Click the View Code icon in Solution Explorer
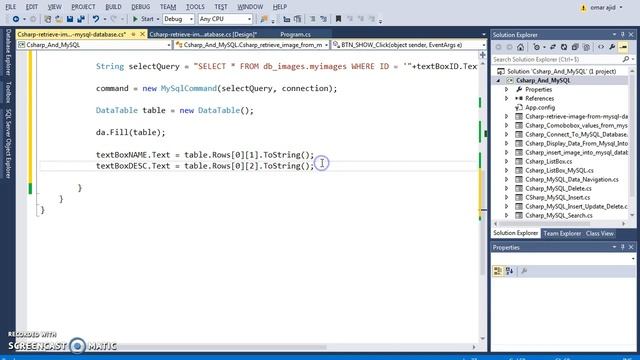Image resolution: width=640 pixels, height=360 pixels. [601, 47]
